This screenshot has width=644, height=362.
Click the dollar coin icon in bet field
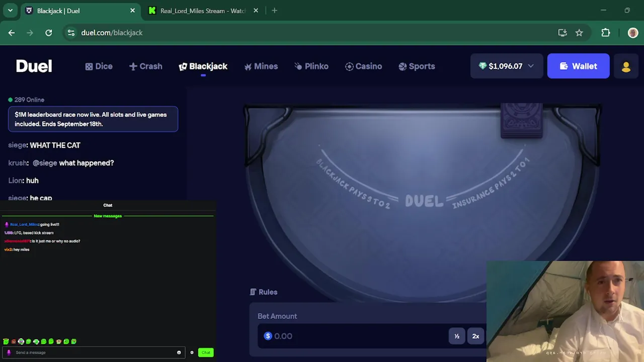[268, 336]
